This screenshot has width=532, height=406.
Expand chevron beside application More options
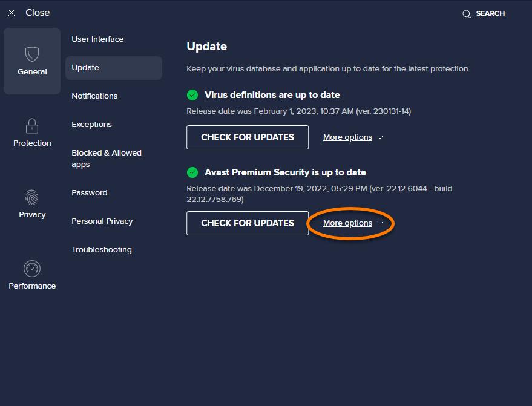pyautogui.click(x=380, y=223)
